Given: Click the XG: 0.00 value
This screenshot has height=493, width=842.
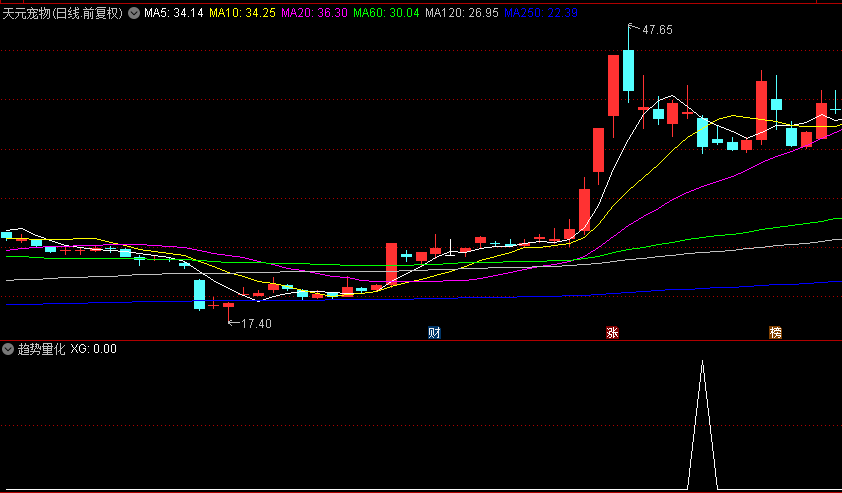Looking at the screenshot, I should [93, 349].
